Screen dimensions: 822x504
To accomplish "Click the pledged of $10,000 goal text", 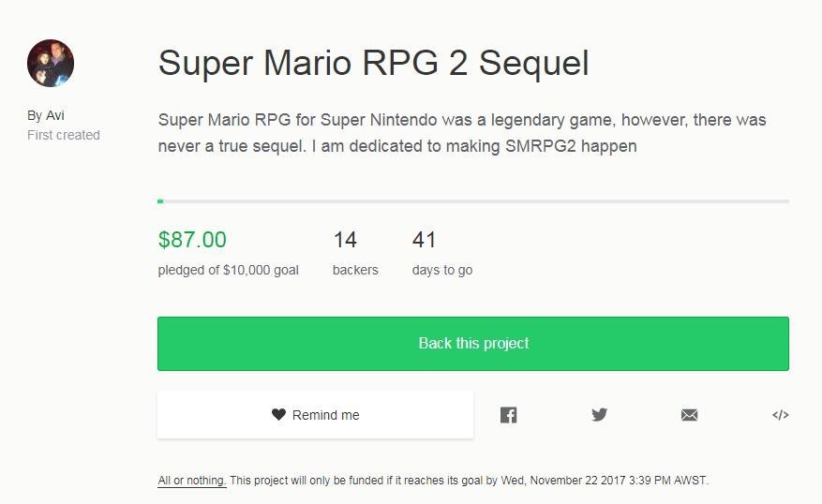I will [229, 270].
